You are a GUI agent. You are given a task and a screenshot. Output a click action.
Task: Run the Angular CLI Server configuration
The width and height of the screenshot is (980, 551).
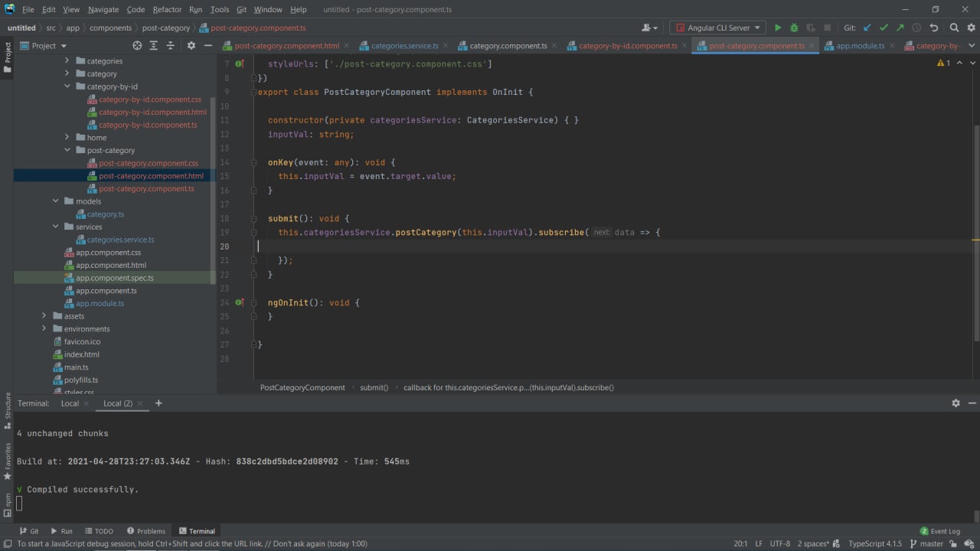pos(778,28)
